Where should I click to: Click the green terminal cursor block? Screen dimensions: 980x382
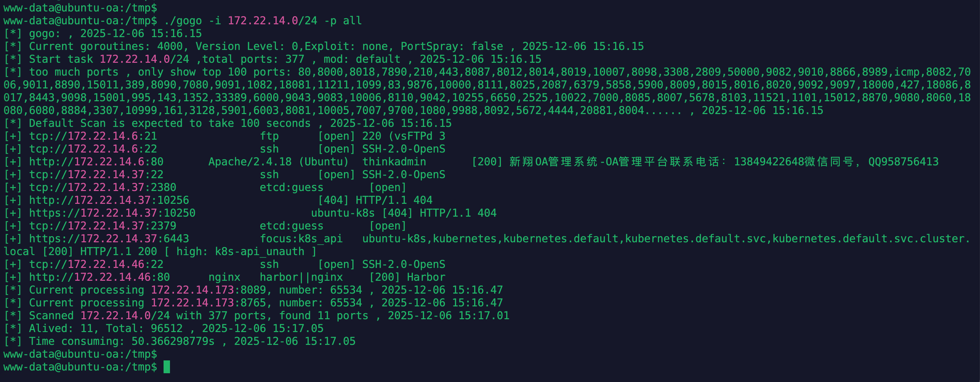[167, 367]
